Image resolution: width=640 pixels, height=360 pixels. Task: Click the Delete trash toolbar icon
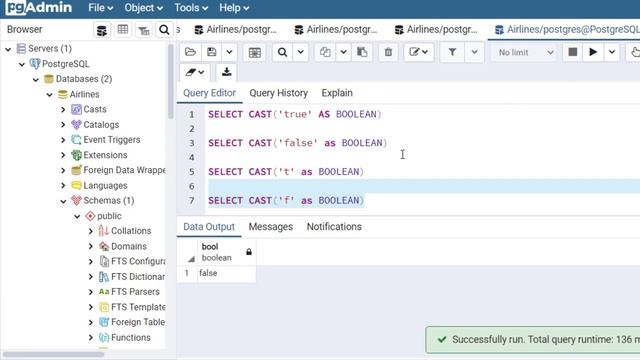(x=388, y=52)
